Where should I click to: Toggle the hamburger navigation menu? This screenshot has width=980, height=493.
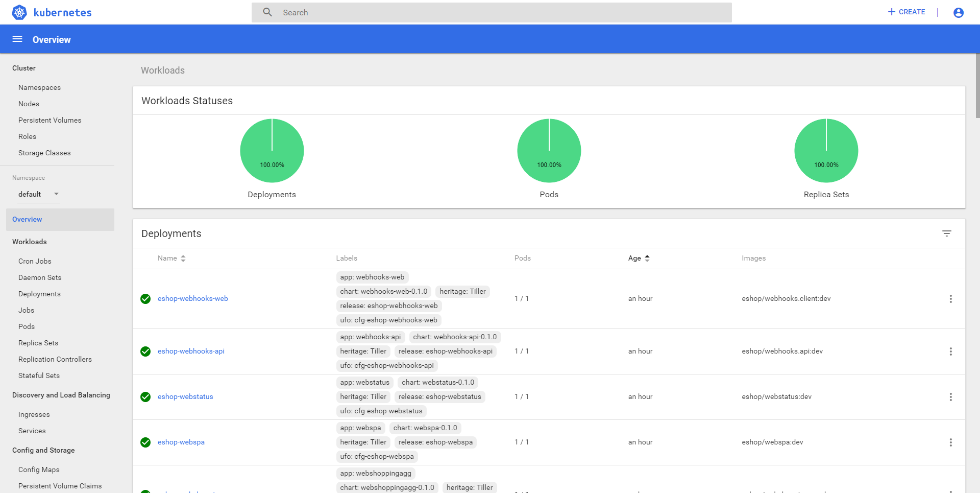[x=17, y=39]
